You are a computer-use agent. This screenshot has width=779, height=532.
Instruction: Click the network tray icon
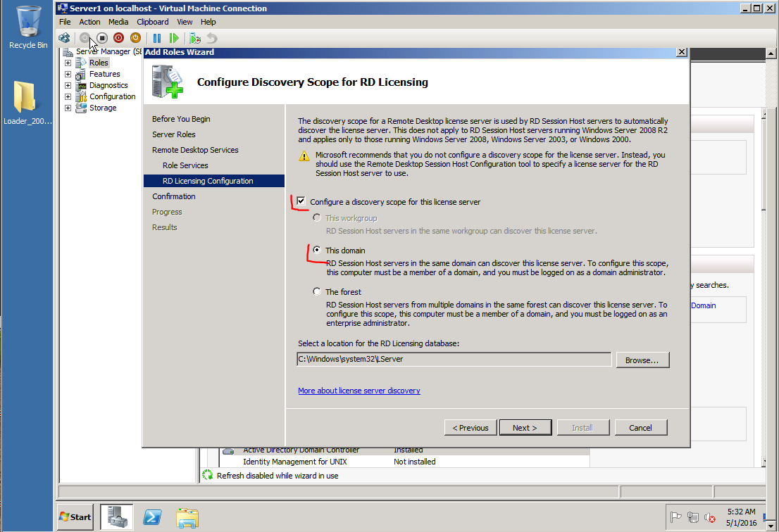[x=693, y=517]
